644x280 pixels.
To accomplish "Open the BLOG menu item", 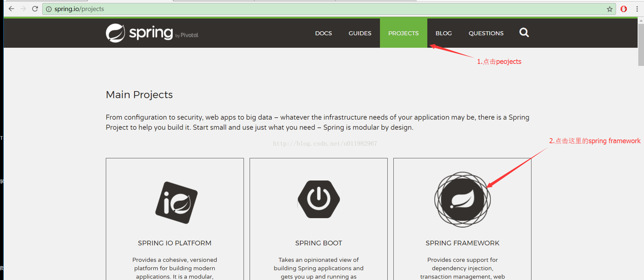I will point(444,33).
